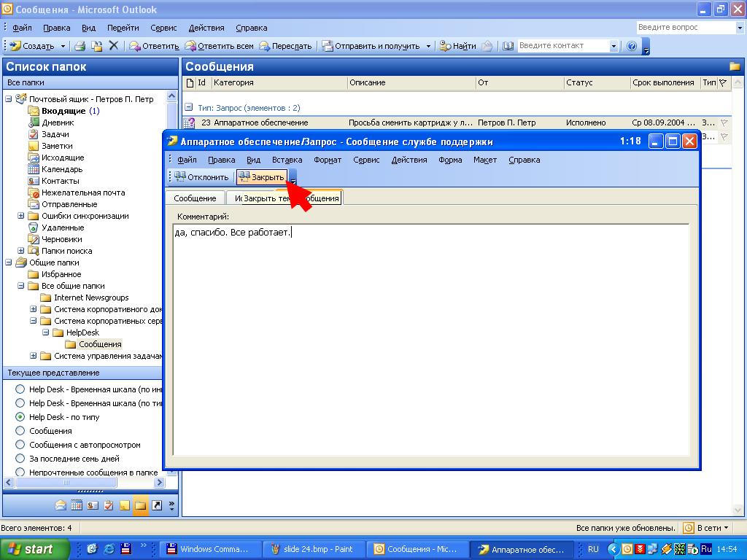The width and height of the screenshot is (747, 560).
Task: Click the folder icon in Сообщения header
Action: point(734,66)
